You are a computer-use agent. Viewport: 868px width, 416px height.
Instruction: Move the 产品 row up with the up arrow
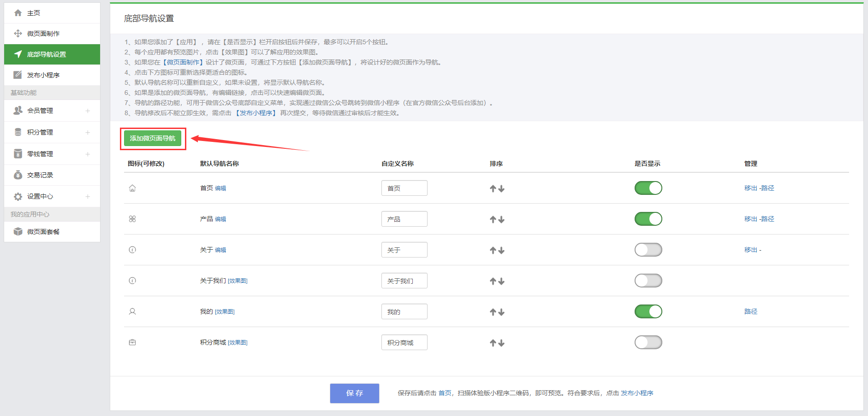pos(493,219)
